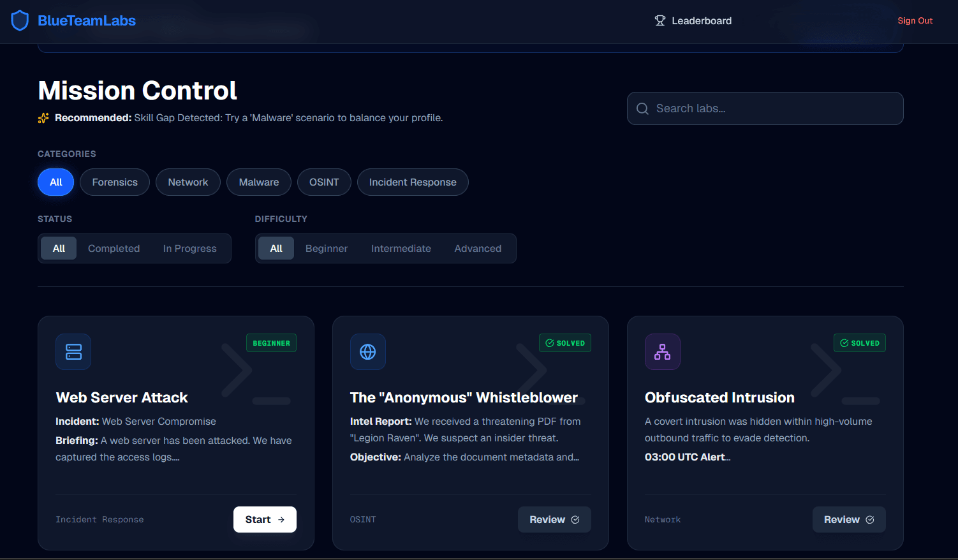Image resolution: width=958 pixels, height=560 pixels.
Task: Switch to the Malware category
Action: coord(258,182)
